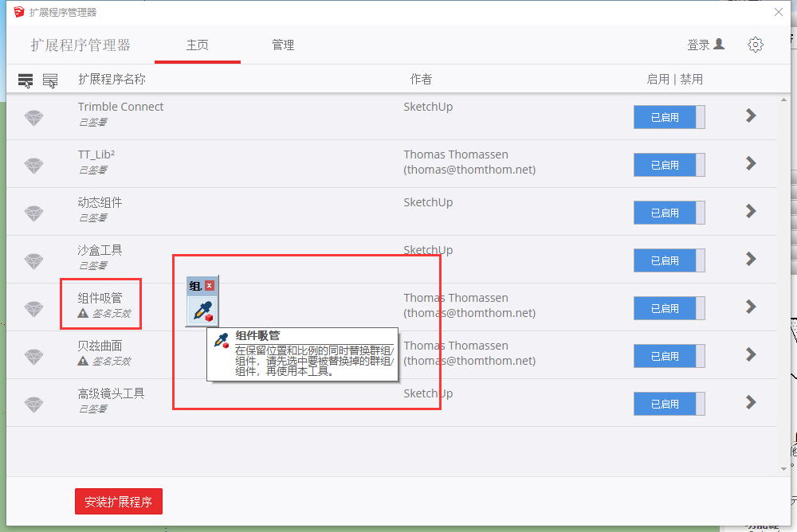Click the gem icon for 高级镜头工具

point(34,405)
